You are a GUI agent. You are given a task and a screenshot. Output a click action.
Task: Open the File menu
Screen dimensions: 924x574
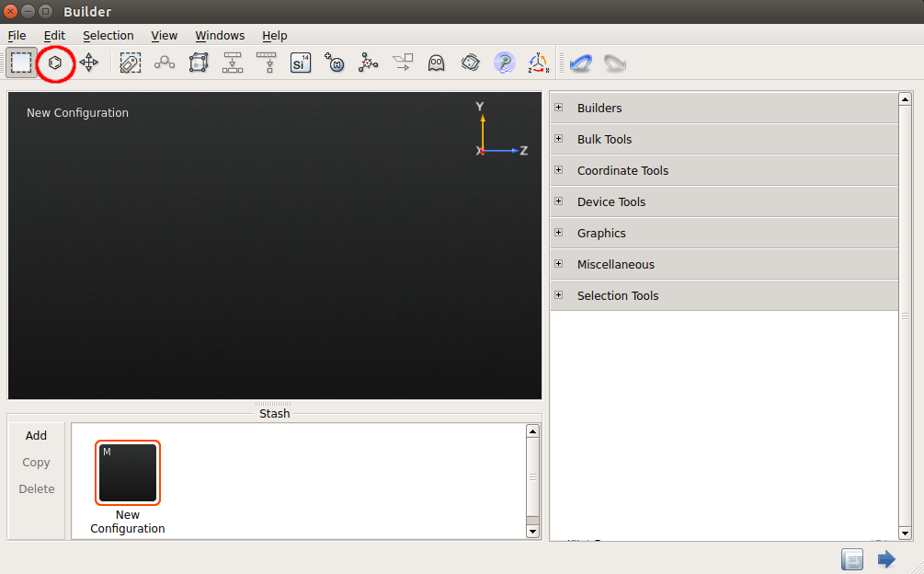coord(17,35)
